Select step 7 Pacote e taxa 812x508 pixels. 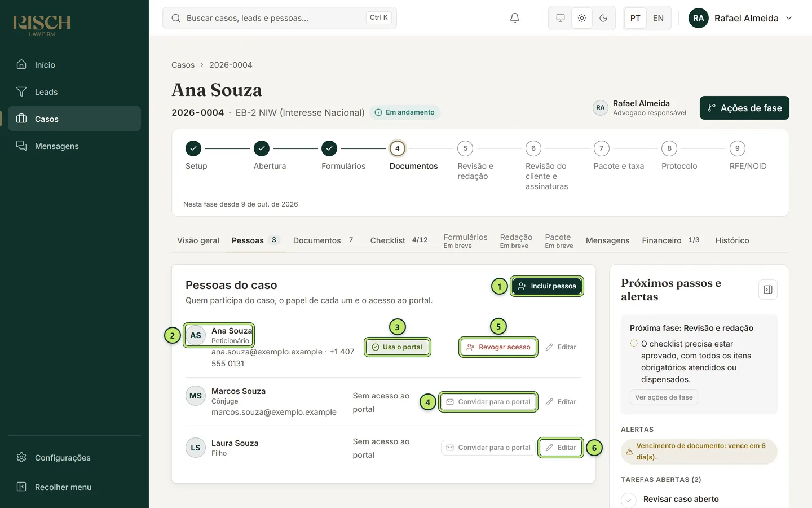click(x=602, y=148)
